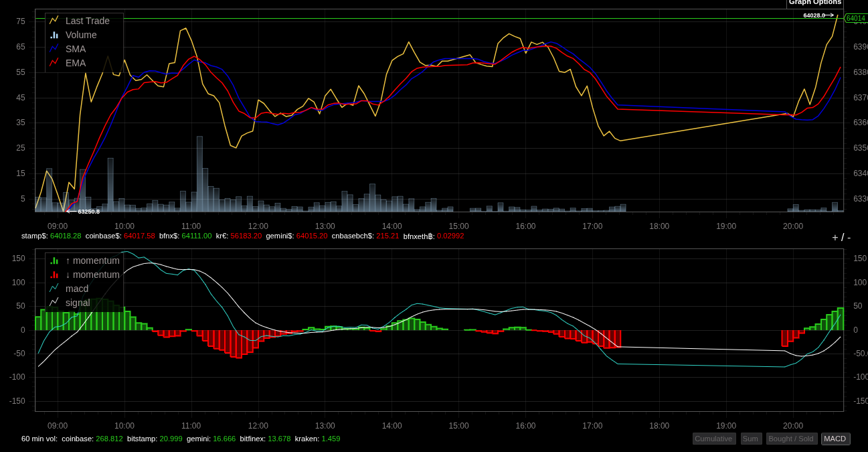Click the green up momentum legend icon
The width and height of the screenshot is (868, 452).
pos(54,260)
